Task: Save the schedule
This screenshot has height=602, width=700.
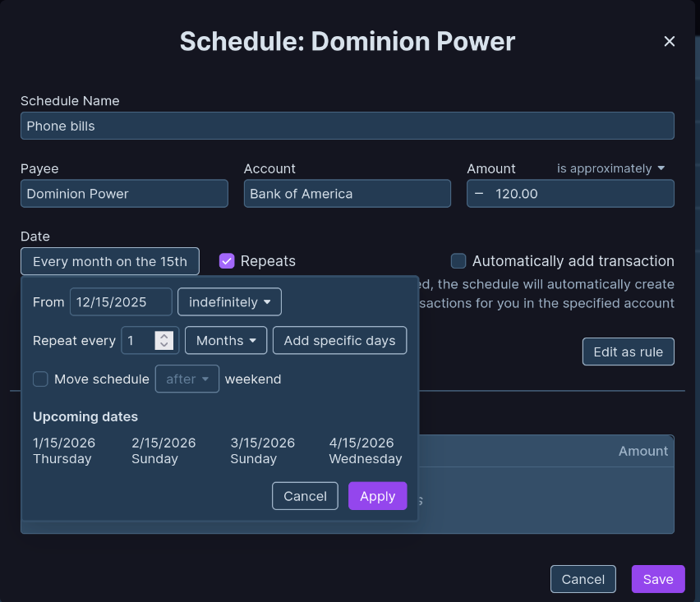Action: (657, 579)
